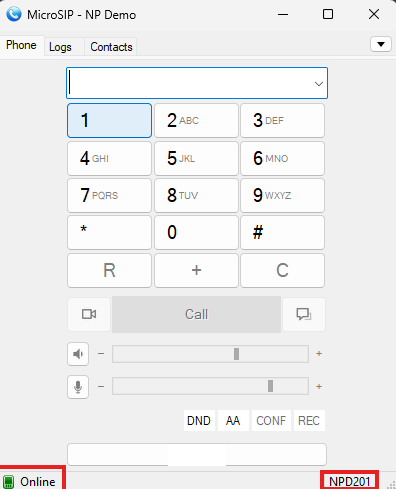396x489 pixels.
Task: Dial digit 5 JKL on keypad
Action: tap(196, 158)
